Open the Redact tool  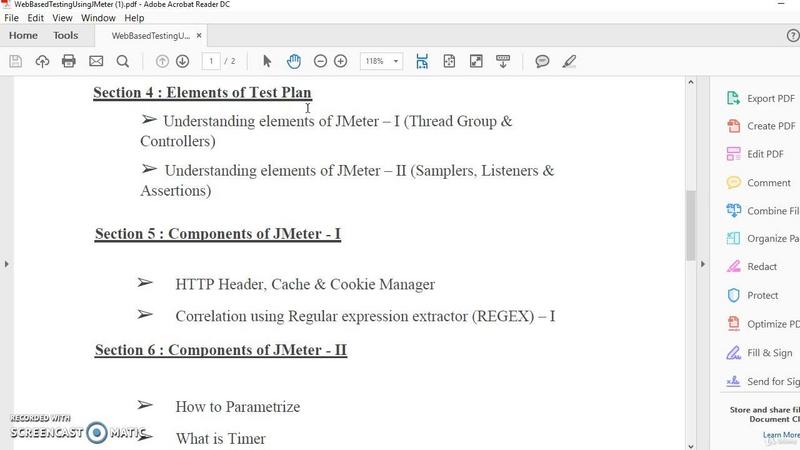tap(752, 266)
